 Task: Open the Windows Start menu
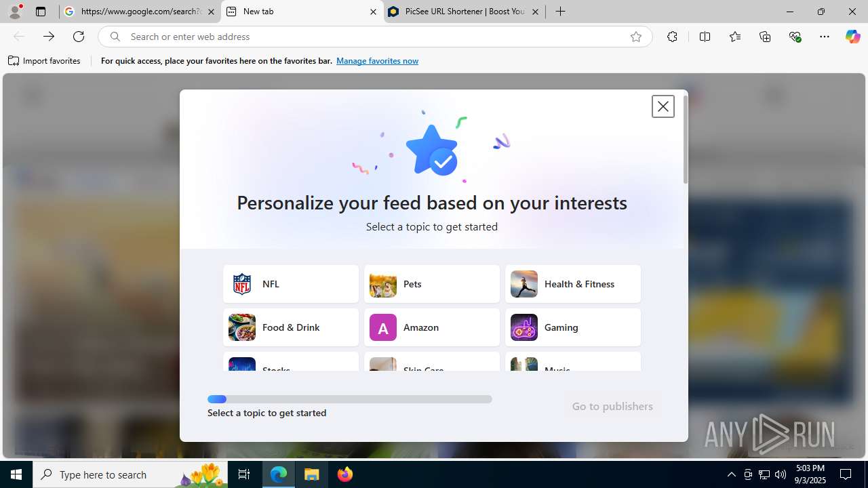[x=16, y=474]
